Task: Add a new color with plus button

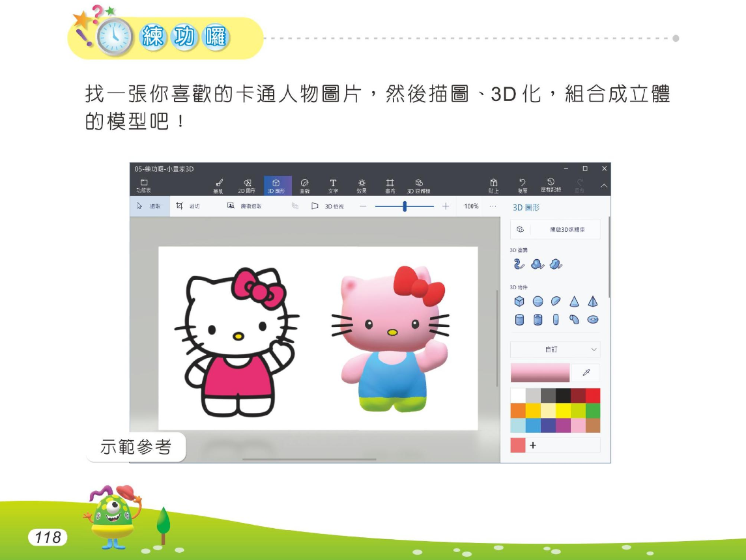Action: click(533, 445)
